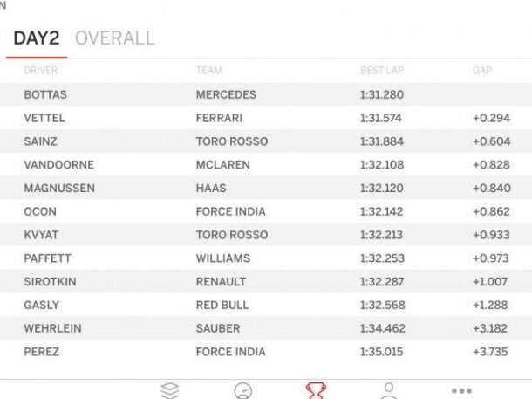Viewport: 532px width, 399px height.
Task: Open the SAINZ Toro Rosso row
Action: point(266,141)
